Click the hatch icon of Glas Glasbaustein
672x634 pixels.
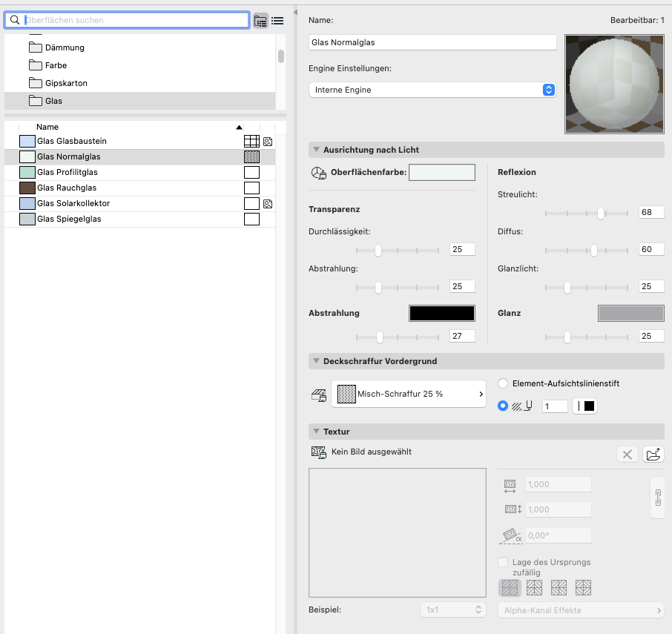251,141
